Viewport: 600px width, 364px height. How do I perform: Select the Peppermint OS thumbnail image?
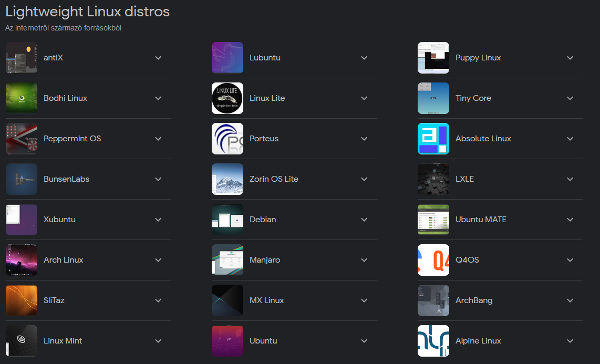(x=22, y=139)
